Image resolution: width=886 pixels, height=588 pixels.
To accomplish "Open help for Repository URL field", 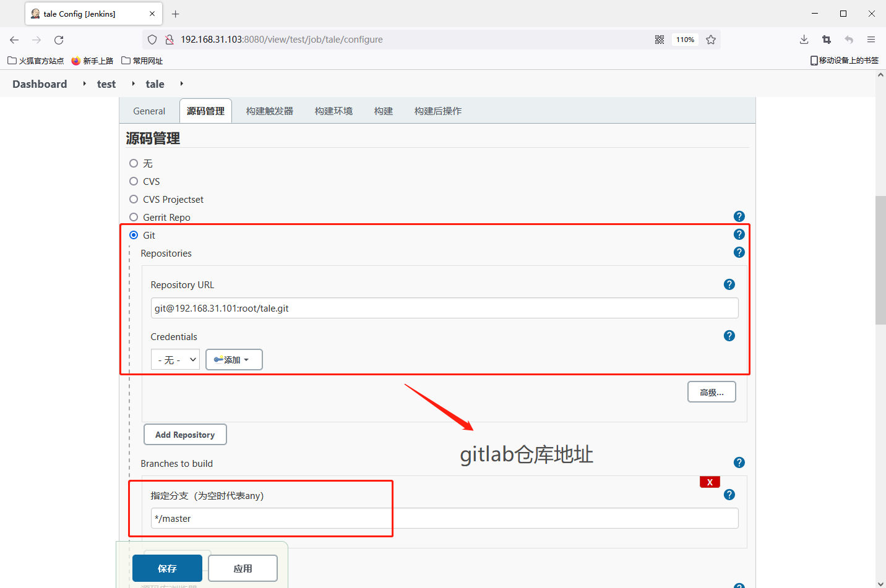I will 729,284.
